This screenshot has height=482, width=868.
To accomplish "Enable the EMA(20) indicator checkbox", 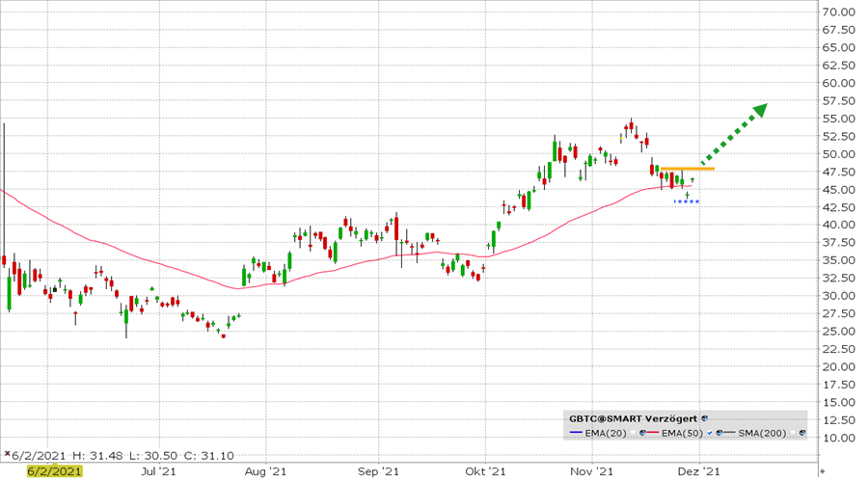I will click(x=633, y=433).
